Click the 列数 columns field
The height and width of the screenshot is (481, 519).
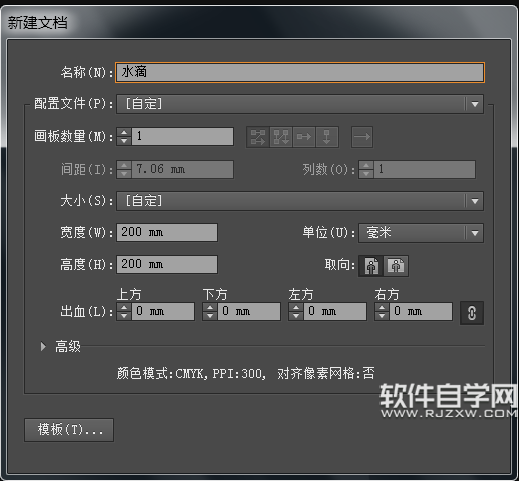click(425, 169)
